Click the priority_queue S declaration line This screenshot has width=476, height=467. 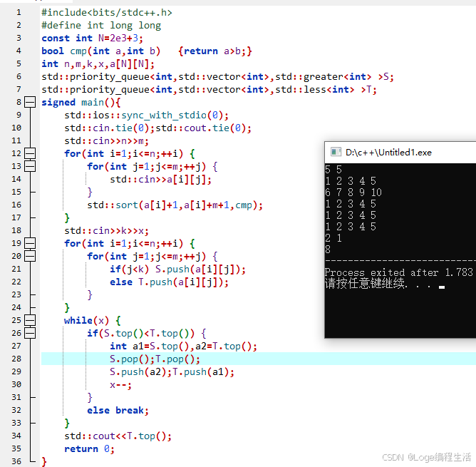[217, 77]
